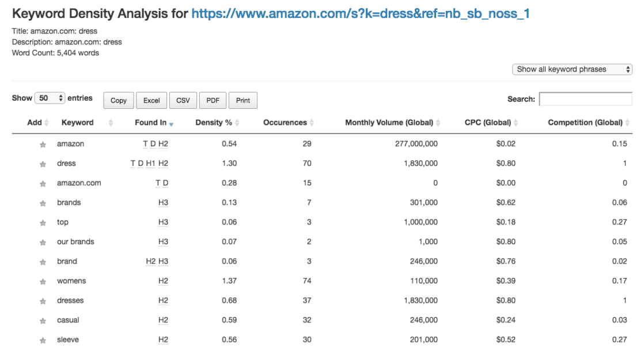Favorite the brands keyword with star
The width and height of the screenshot is (644, 346).
(43, 203)
